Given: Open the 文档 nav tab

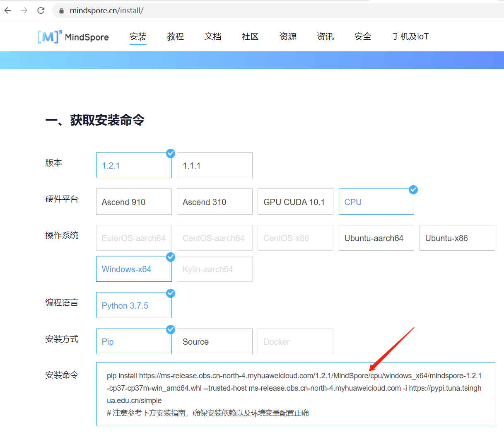Looking at the screenshot, I should [213, 36].
